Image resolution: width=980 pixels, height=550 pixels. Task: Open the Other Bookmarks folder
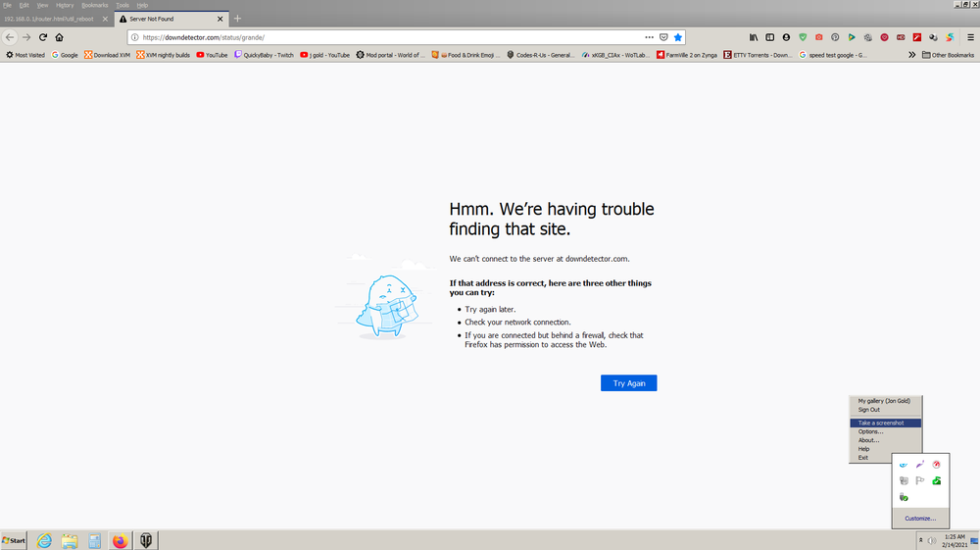tap(948, 55)
